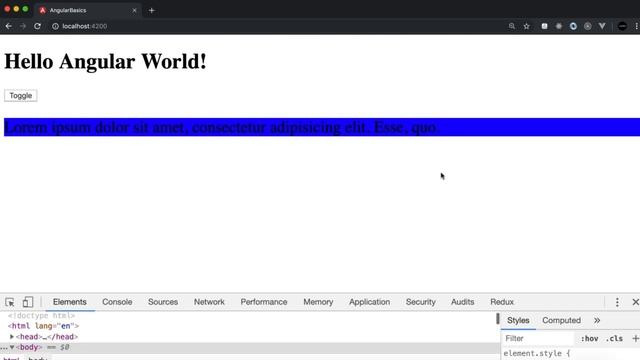640x360 pixels.
Task: Open the profile avatar icon
Action: [x=622, y=26]
